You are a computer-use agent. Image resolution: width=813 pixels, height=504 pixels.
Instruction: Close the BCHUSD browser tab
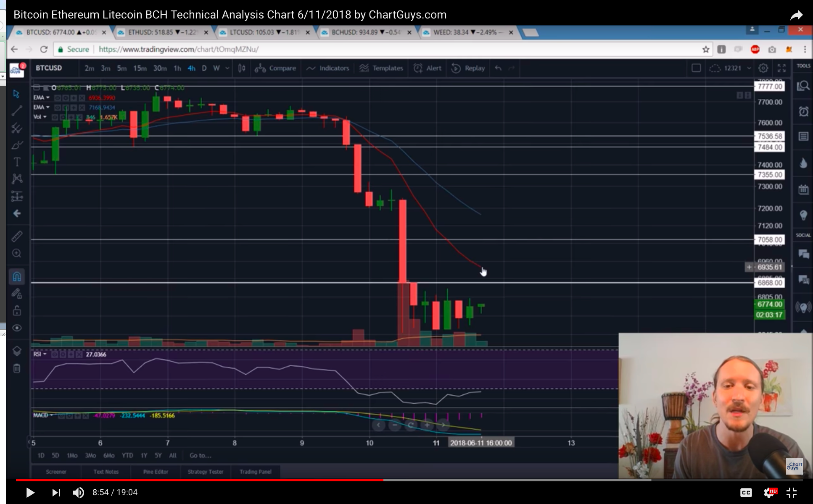[x=409, y=32]
